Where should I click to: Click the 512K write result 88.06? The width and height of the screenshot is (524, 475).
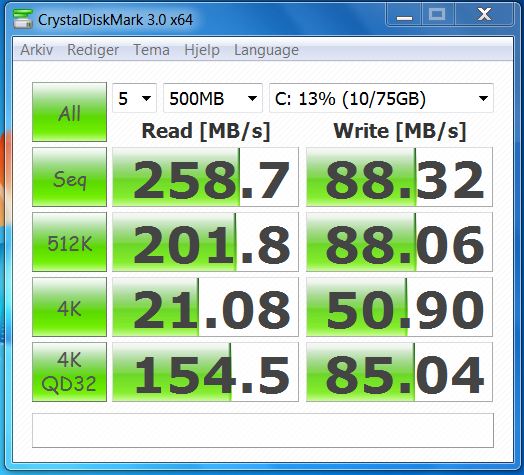click(399, 242)
